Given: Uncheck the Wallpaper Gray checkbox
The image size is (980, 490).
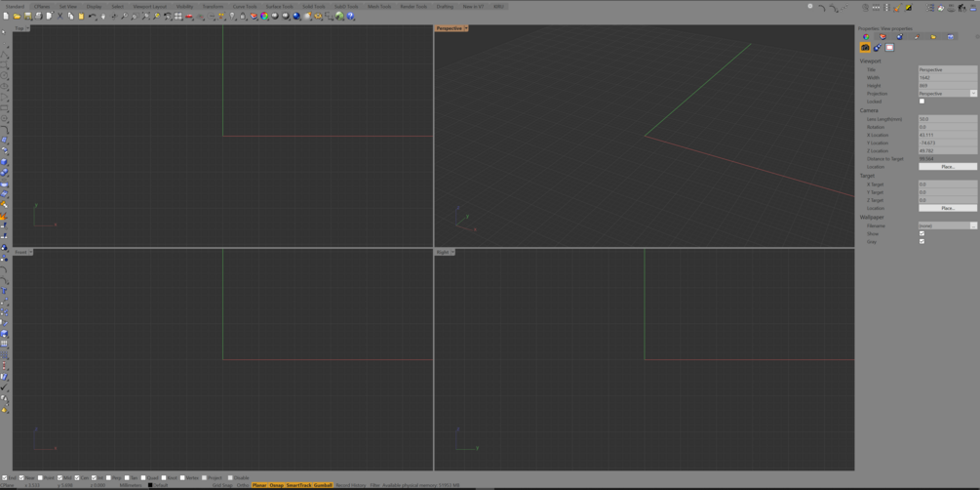Looking at the screenshot, I should [921, 241].
